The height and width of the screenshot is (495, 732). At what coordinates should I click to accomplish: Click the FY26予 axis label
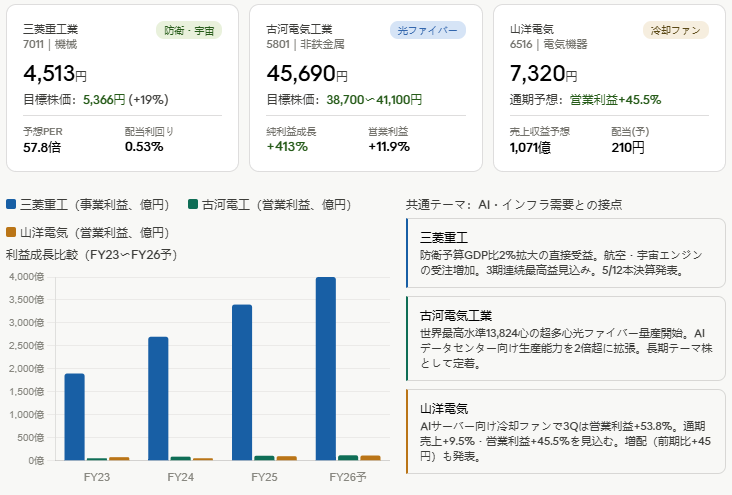(x=348, y=477)
